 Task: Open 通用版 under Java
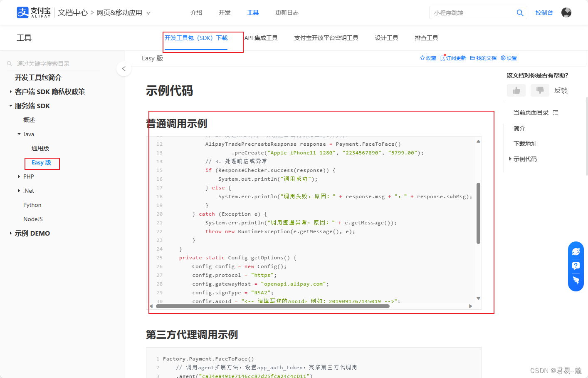pyautogui.click(x=40, y=148)
